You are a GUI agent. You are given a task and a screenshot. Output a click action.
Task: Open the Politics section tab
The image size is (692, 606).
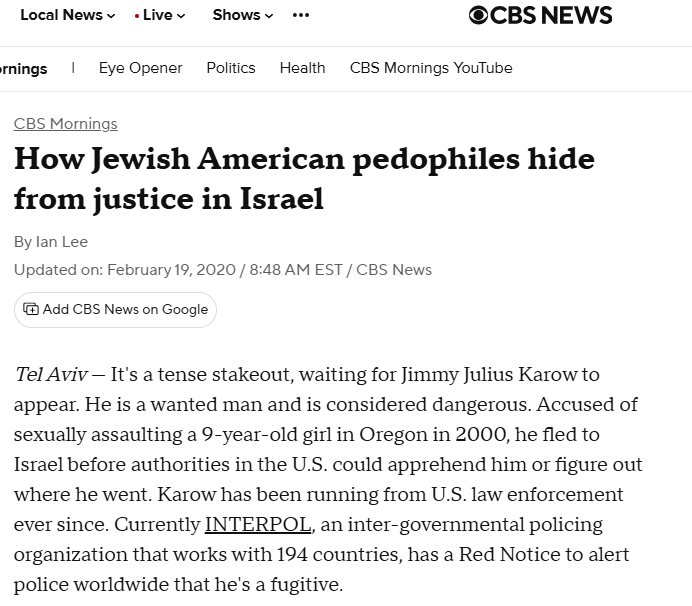click(x=231, y=68)
